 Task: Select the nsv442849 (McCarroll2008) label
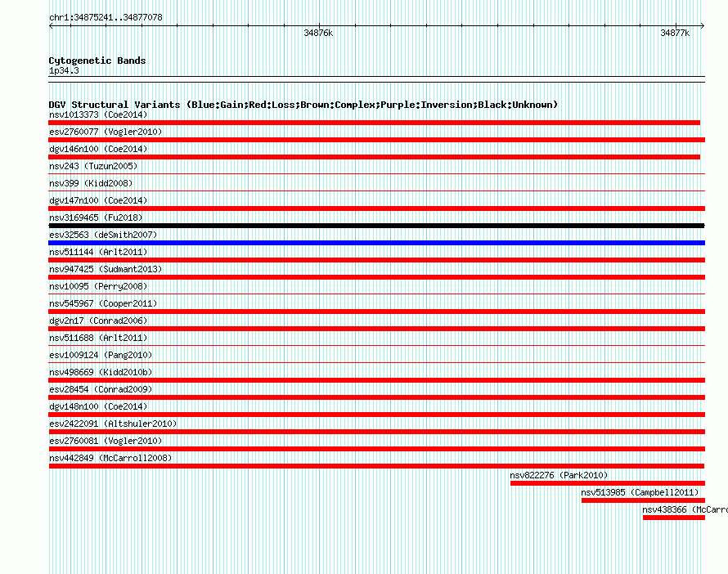pyautogui.click(x=110, y=458)
